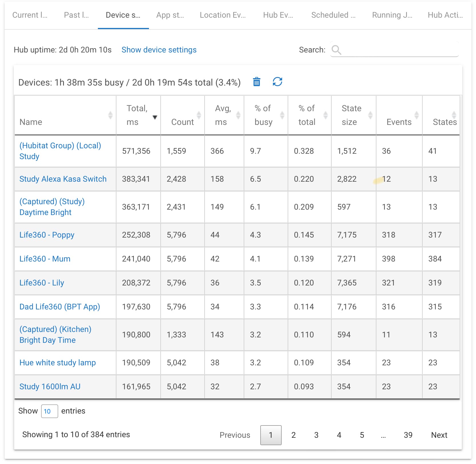This screenshot has width=476, height=464.
Task: Sort by Events column arrows
Action: click(x=417, y=115)
